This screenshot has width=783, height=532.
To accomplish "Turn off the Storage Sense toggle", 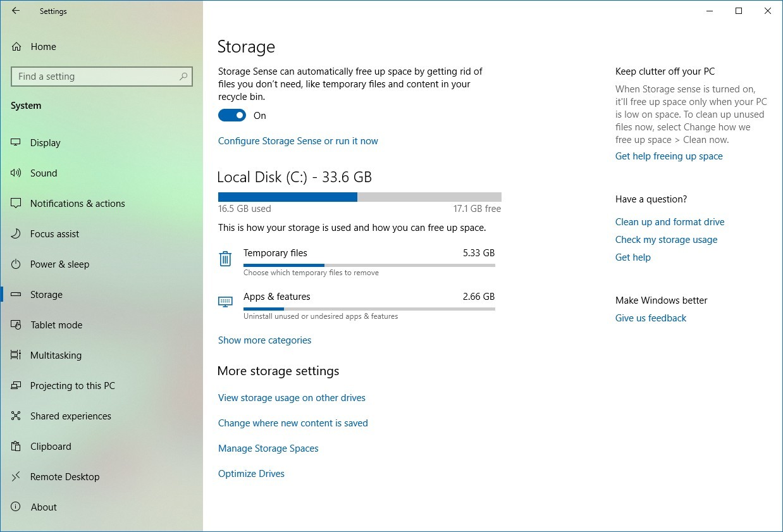I will [x=232, y=115].
